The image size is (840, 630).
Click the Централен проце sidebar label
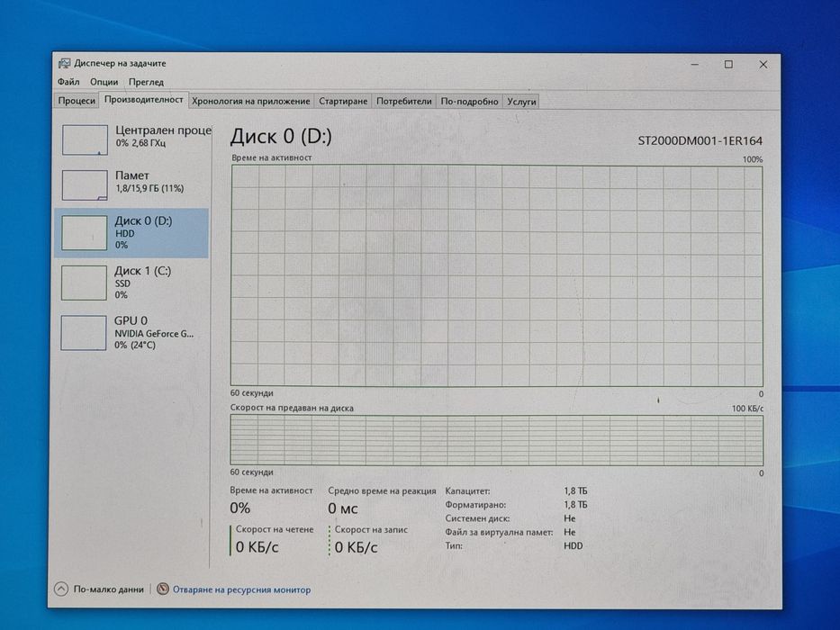[163, 130]
